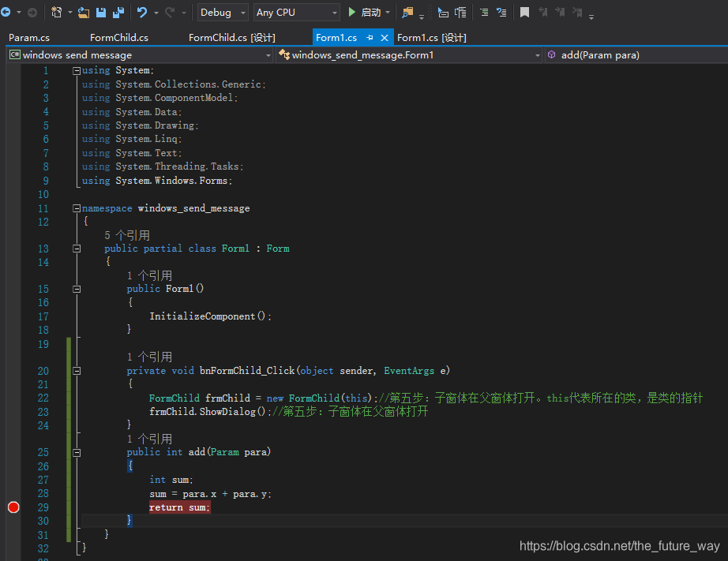Click the Clear Bookmarks icon

[577, 13]
